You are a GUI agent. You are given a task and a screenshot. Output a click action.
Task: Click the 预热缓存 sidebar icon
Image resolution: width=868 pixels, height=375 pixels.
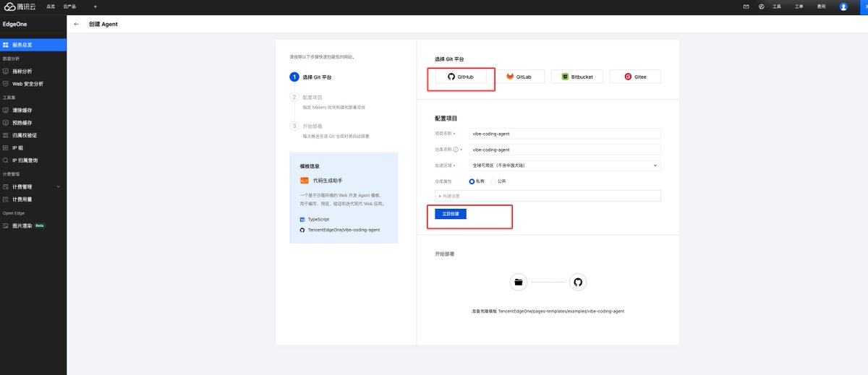[x=6, y=123]
